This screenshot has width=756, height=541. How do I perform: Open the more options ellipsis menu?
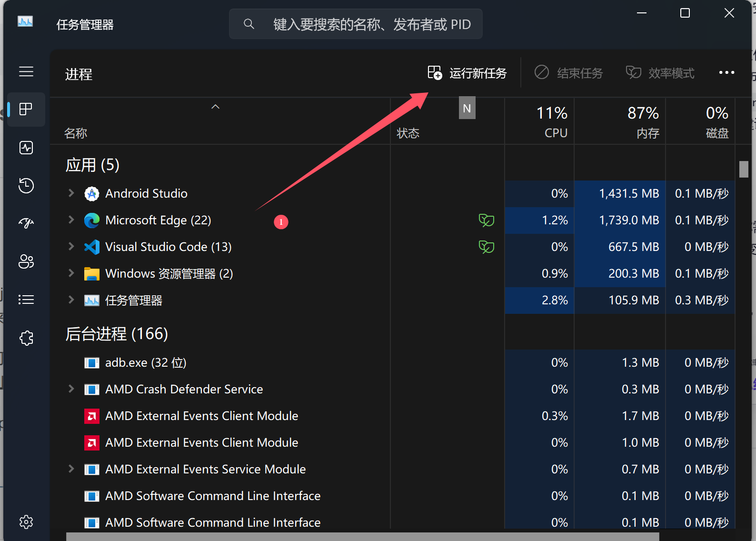(726, 72)
